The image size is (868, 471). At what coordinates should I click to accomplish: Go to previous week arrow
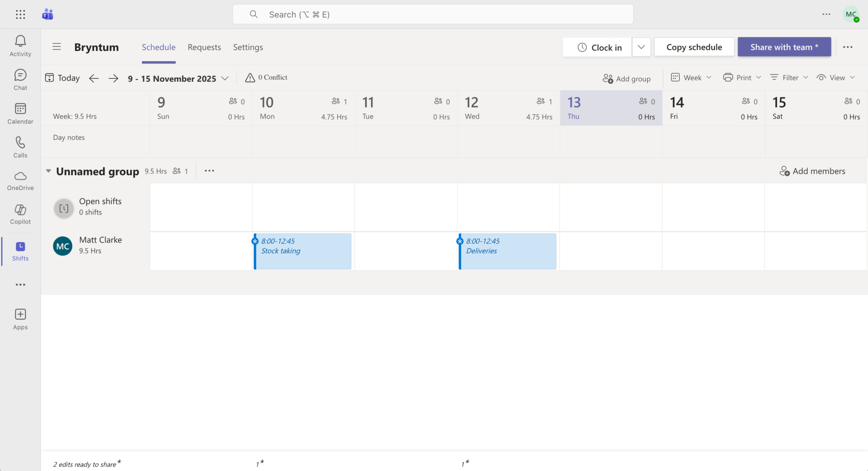point(94,78)
